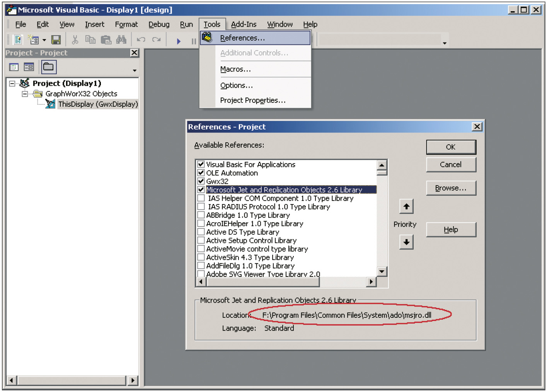547x392 pixels.
Task: Click the Run macro play icon
Action: (179, 41)
